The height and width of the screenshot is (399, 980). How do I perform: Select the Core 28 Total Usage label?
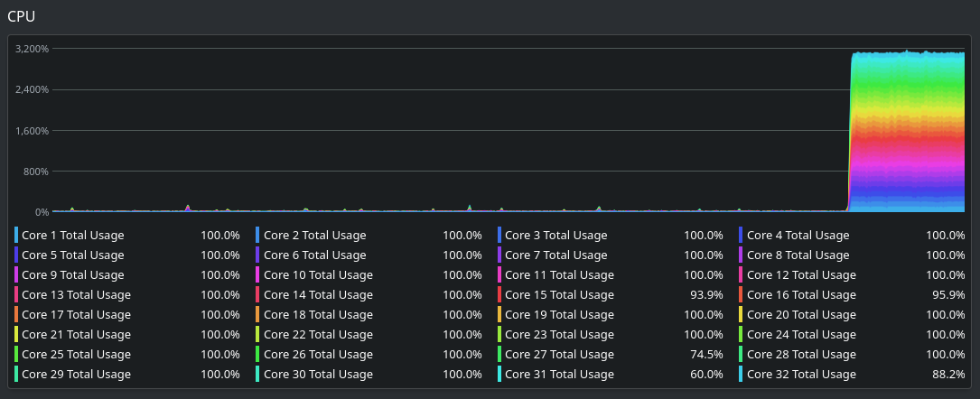801,355
